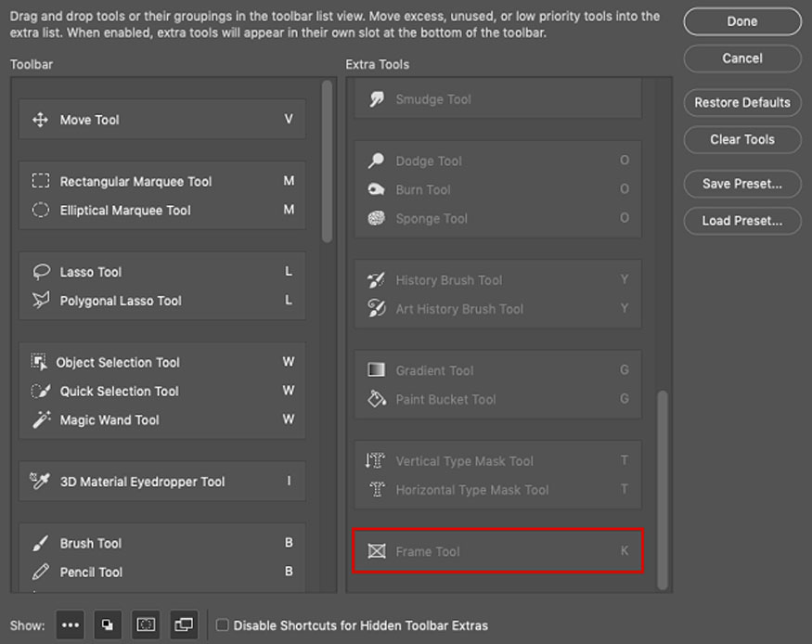
Task: Toggle the quick mask mode show button
Action: coord(146,625)
